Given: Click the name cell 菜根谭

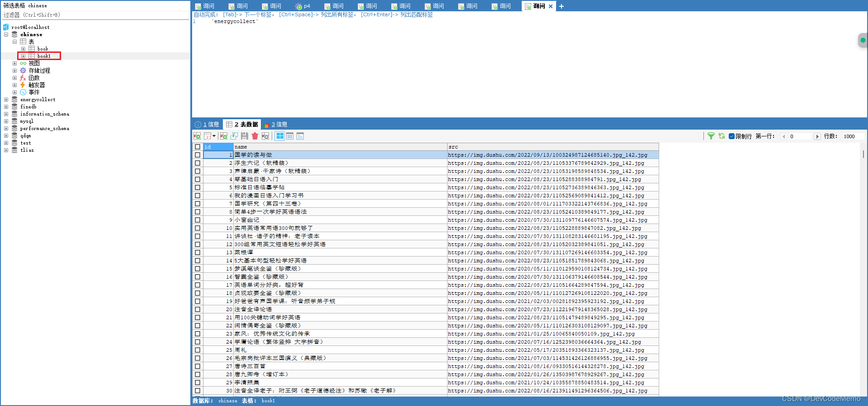Looking at the screenshot, I should [340, 252].
